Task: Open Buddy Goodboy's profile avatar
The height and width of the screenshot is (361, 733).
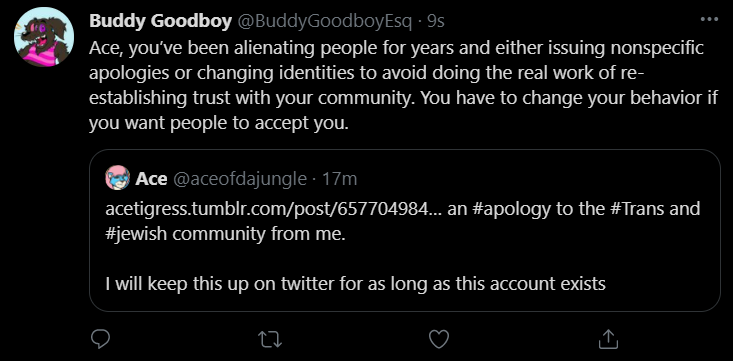Action: tap(44, 37)
